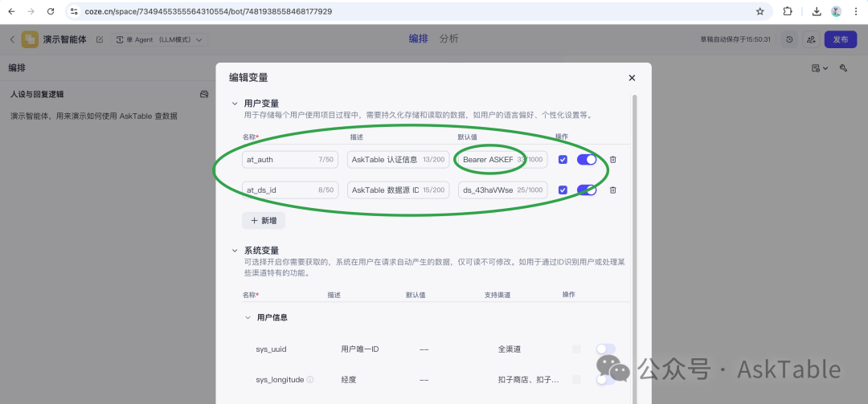This screenshot has width=868, height=404.
Task: Go forward in browser history
Action: coord(31,11)
